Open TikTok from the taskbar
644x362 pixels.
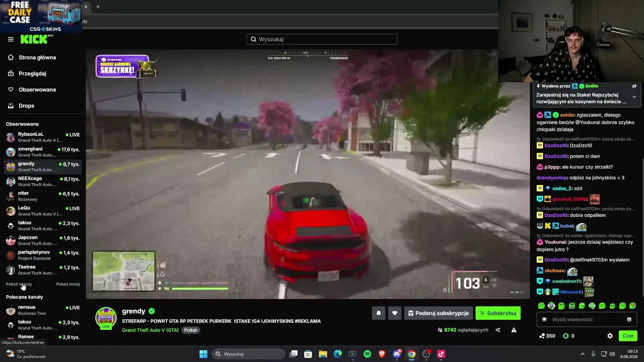click(x=441, y=354)
